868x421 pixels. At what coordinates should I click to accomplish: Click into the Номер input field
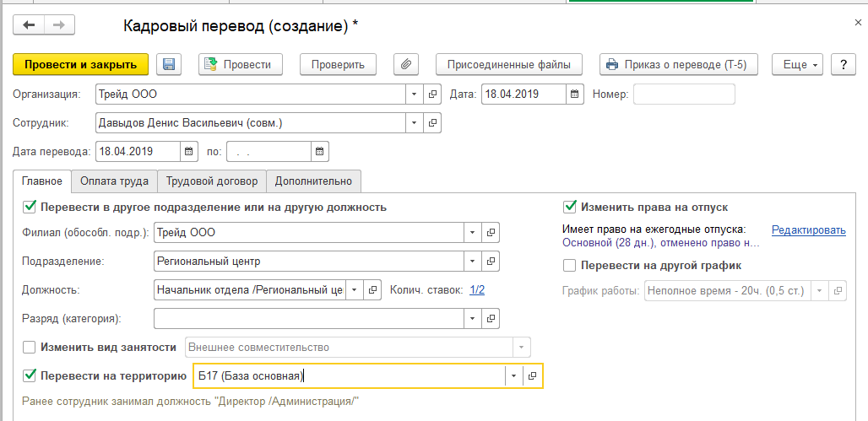pyautogui.click(x=684, y=94)
